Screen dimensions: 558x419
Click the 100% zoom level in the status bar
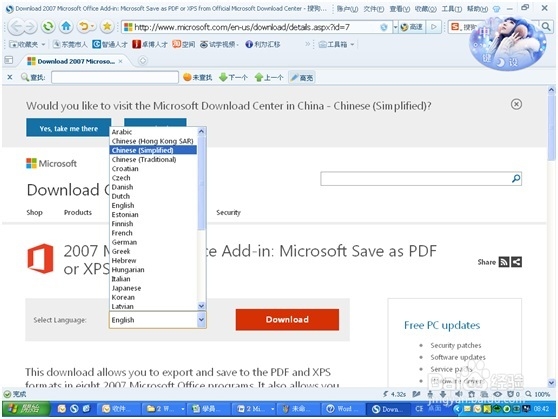pos(538,394)
